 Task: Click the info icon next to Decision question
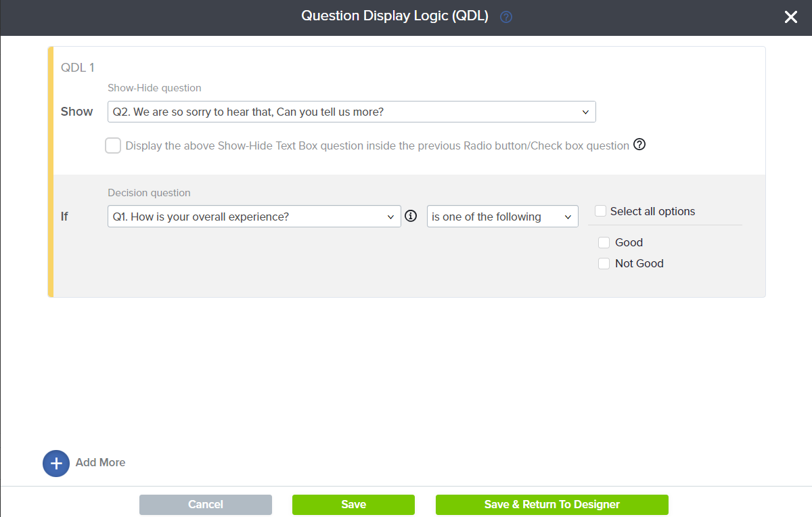pos(411,217)
